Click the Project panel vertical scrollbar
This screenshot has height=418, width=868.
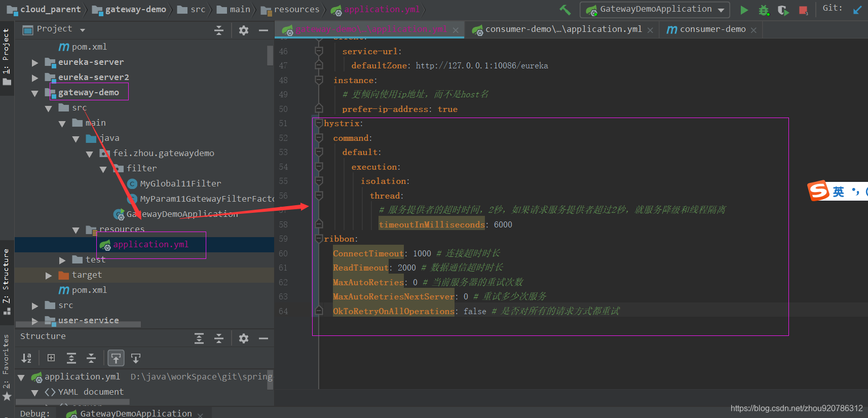point(270,56)
